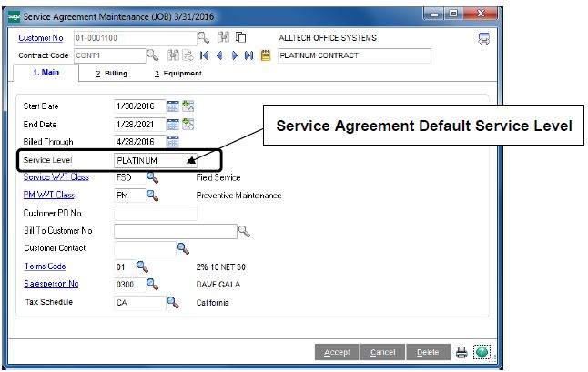
Task: Click the Tax Schedule lookup magnifier
Action: click(174, 302)
